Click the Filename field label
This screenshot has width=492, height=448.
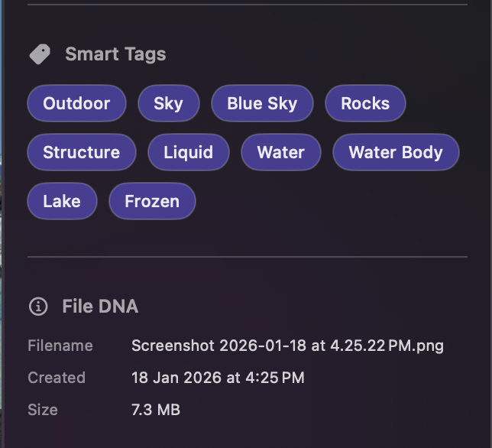[60, 346]
